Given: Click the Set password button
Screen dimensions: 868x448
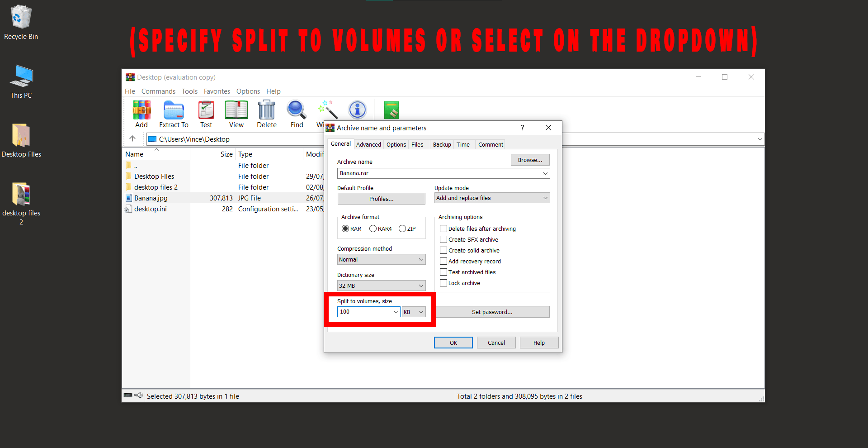Looking at the screenshot, I should click(x=492, y=312).
